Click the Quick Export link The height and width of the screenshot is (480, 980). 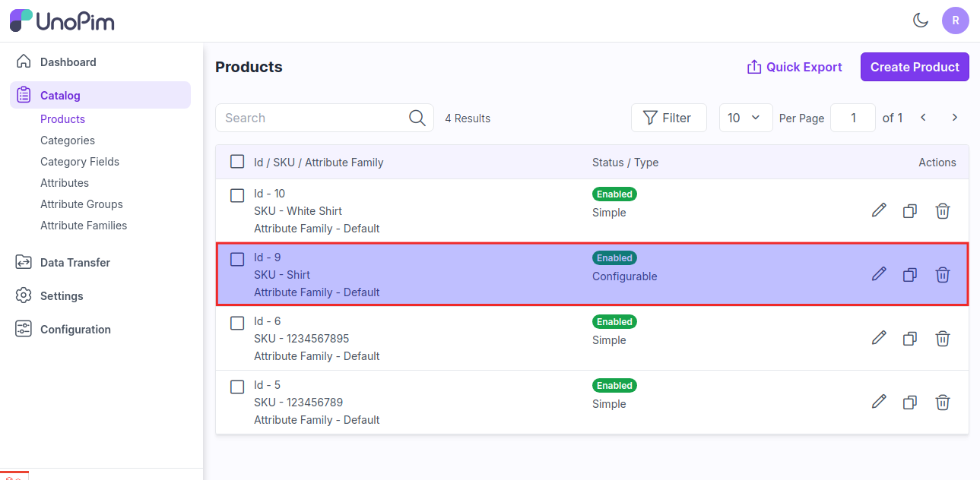[794, 67]
